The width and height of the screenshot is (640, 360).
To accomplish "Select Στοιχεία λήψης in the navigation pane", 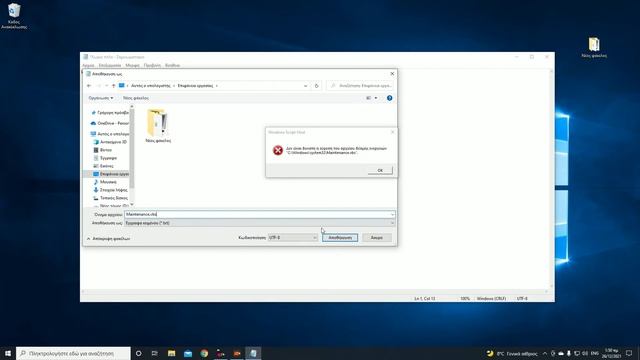I will [x=111, y=190].
